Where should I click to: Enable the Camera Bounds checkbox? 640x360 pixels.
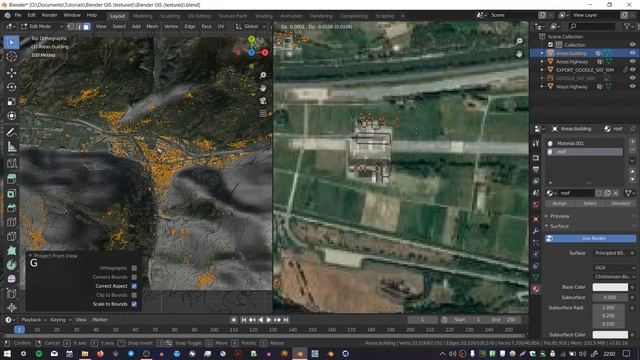pyautogui.click(x=134, y=277)
